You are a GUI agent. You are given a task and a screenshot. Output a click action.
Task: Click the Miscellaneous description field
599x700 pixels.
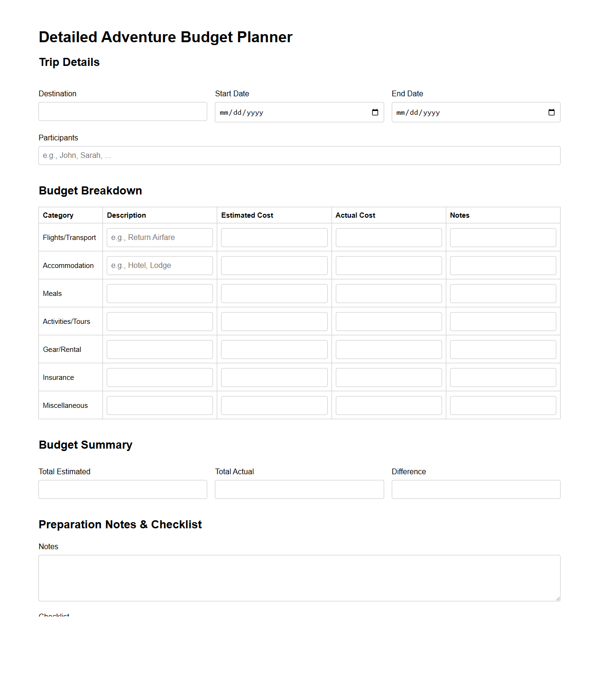click(159, 405)
